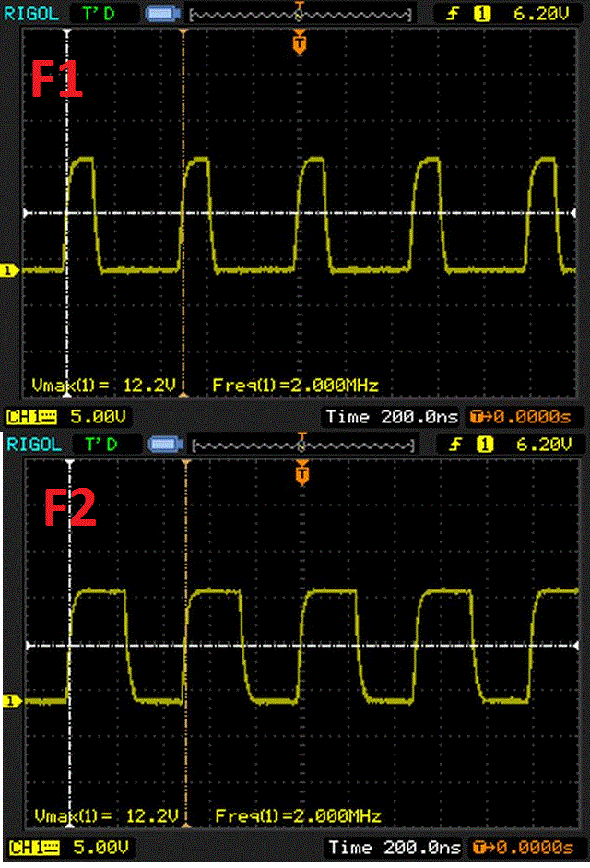590x868 pixels.
Task: Click the red F1 label
Action: (57, 81)
